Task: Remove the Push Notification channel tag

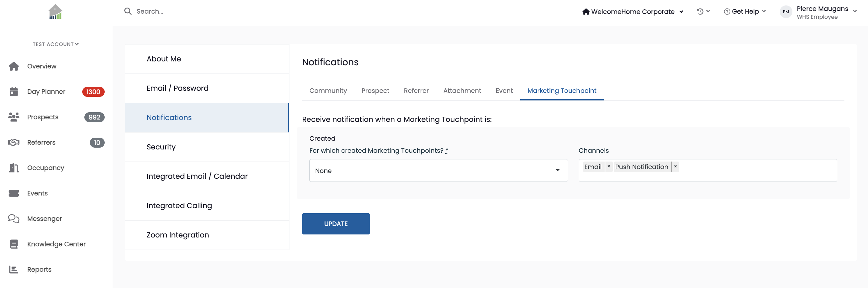Action: (675, 167)
